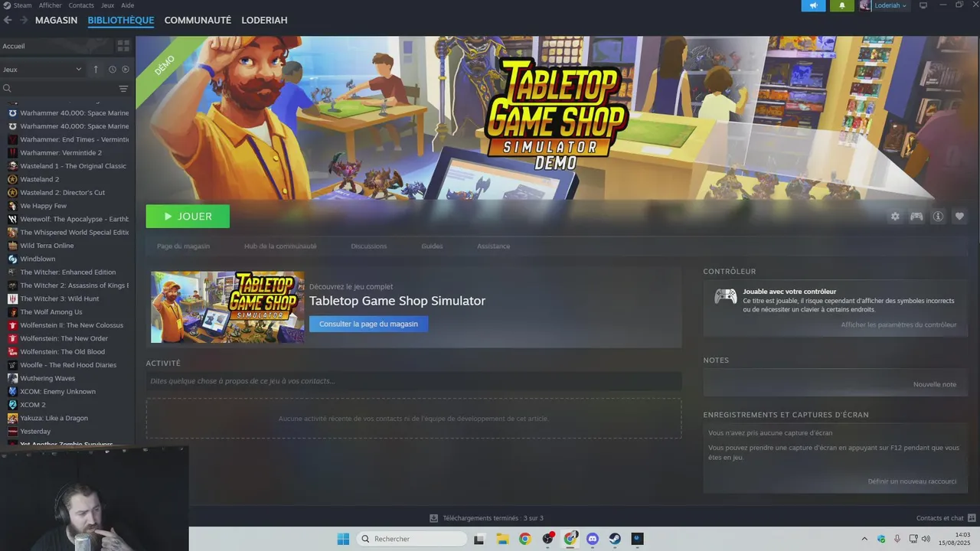The height and width of the screenshot is (551, 980).
Task: Open the green notifications bell
Action: (x=842, y=5)
